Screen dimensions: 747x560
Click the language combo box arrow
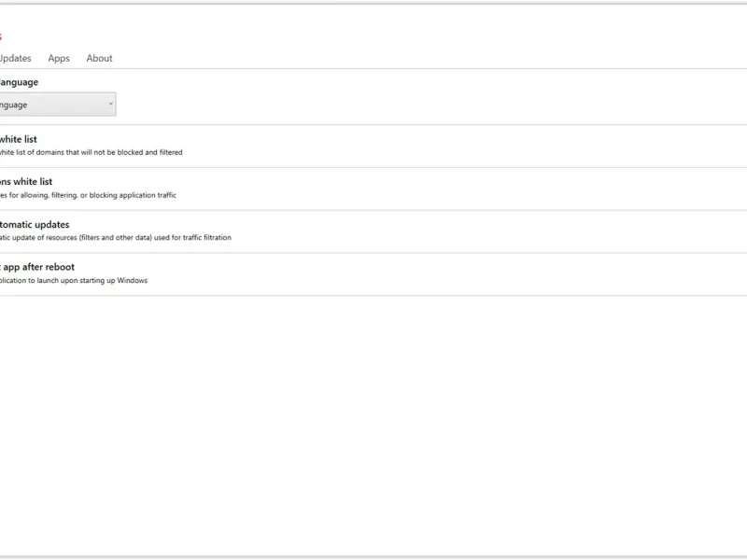pos(111,105)
